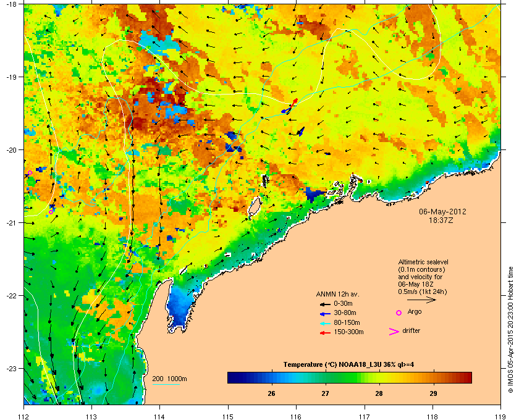Screen dimensions: 519x420
Task: Click the 0.5m/s velocity scale arrow
Action: [x=421, y=300]
